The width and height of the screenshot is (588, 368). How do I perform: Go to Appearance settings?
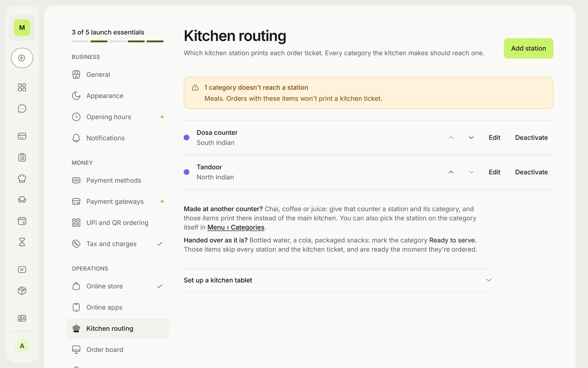click(x=118, y=96)
